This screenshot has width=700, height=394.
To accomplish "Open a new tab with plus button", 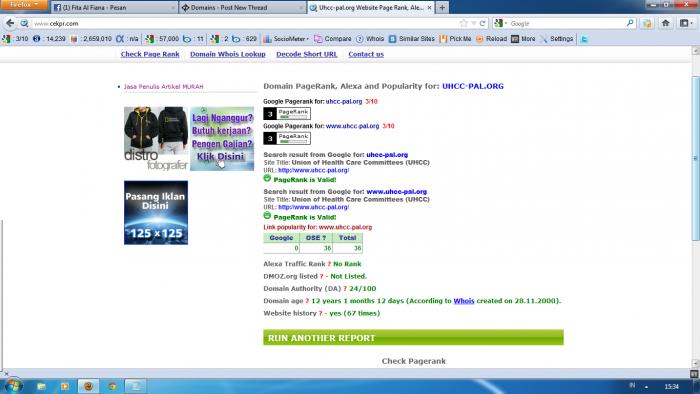I will pyautogui.click(x=442, y=8).
